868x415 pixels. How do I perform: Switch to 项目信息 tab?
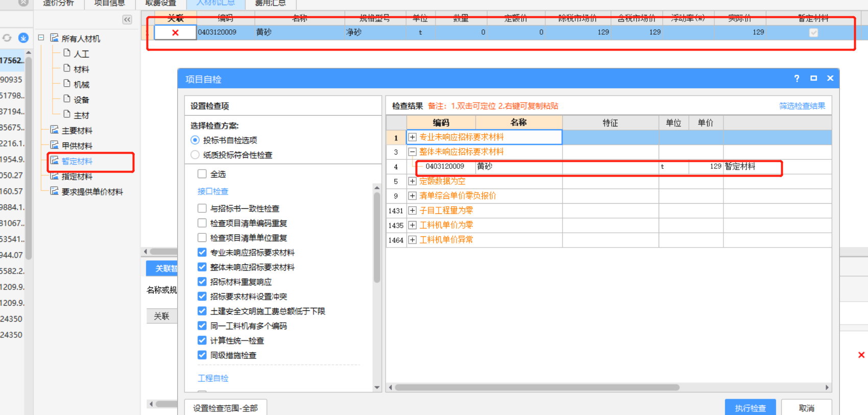109,3
